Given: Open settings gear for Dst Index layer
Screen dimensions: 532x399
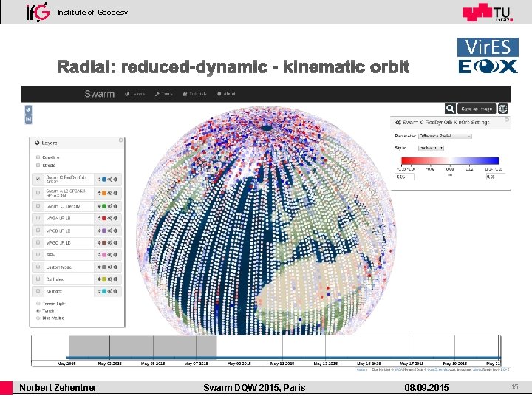Looking at the screenshot, I should click(x=110, y=279).
